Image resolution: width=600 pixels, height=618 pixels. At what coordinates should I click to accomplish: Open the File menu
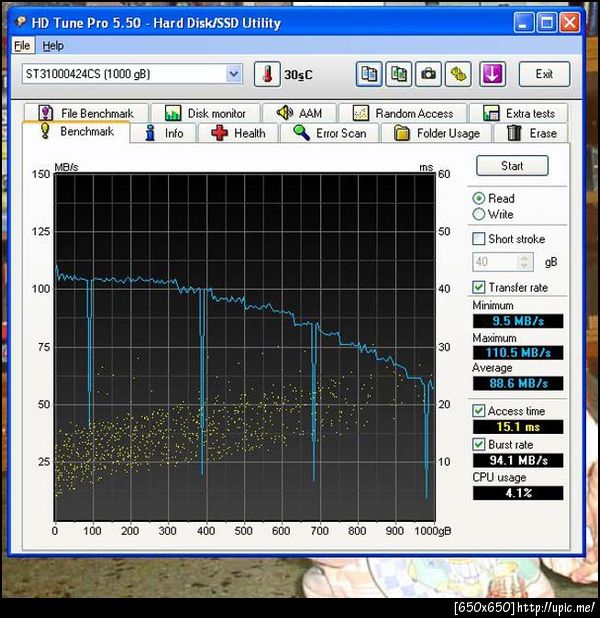pyautogui.click(x=22, y=46)
